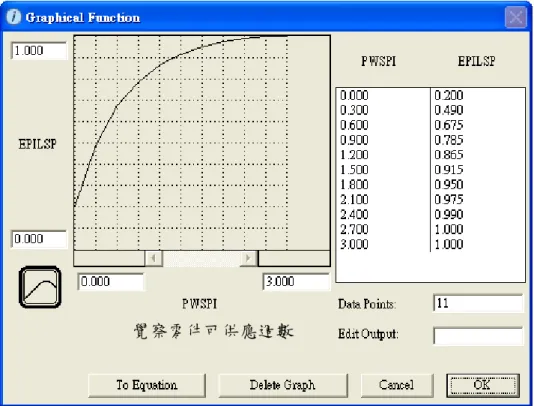534x406 pixels.
Task: Click the Data Points label
Action: coord(367,304)
